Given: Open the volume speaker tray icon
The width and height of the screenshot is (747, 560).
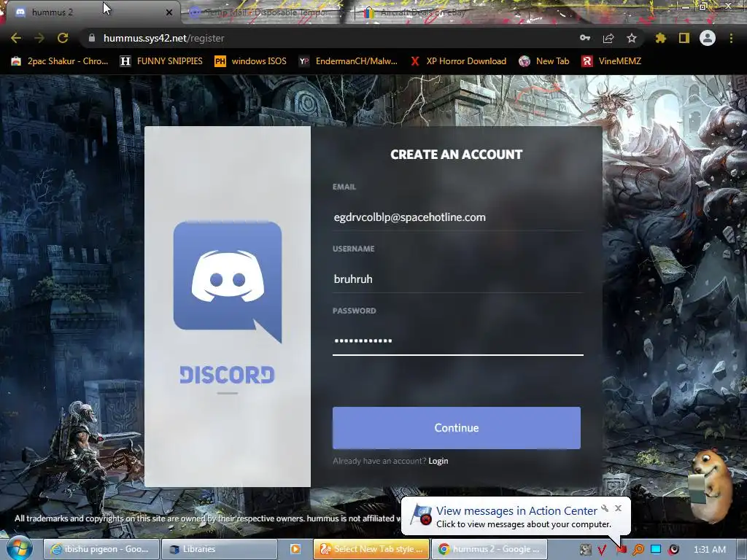Looking at the screenshot, I should pos(673,550).
